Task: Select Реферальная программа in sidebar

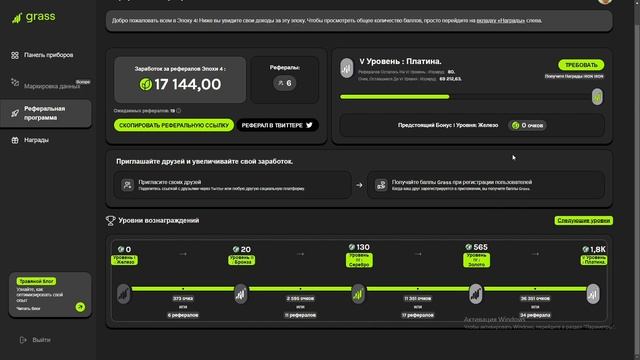Action: point(46,113)
